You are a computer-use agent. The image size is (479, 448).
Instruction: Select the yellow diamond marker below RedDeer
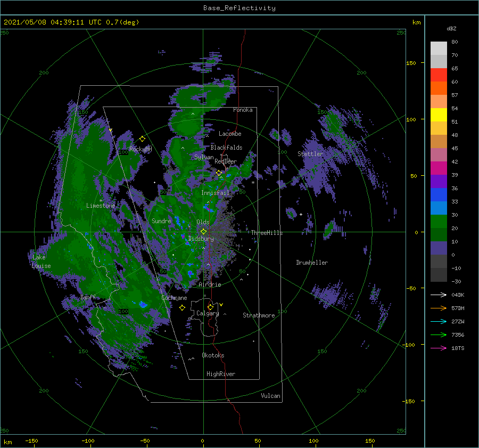[x=219, y=173]
